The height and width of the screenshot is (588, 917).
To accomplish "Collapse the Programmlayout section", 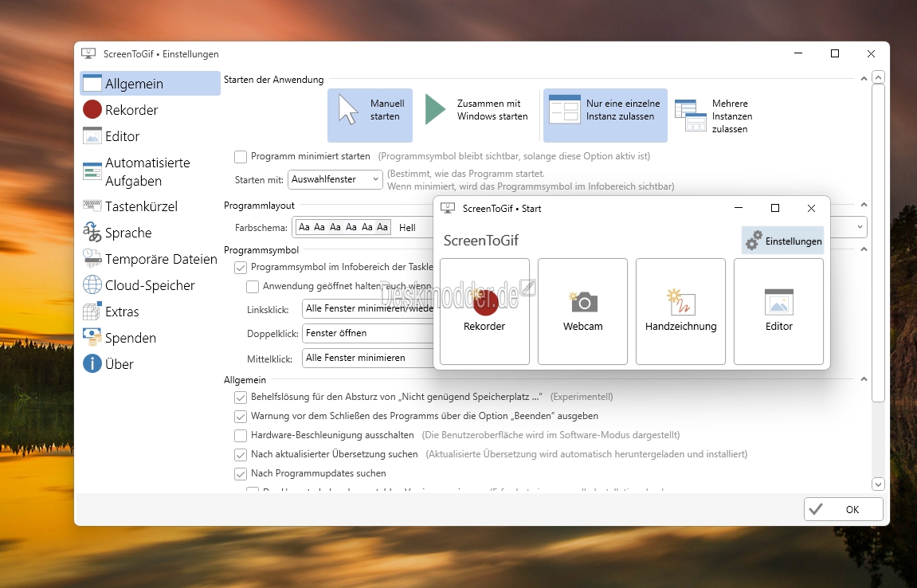I will point(864,205).
